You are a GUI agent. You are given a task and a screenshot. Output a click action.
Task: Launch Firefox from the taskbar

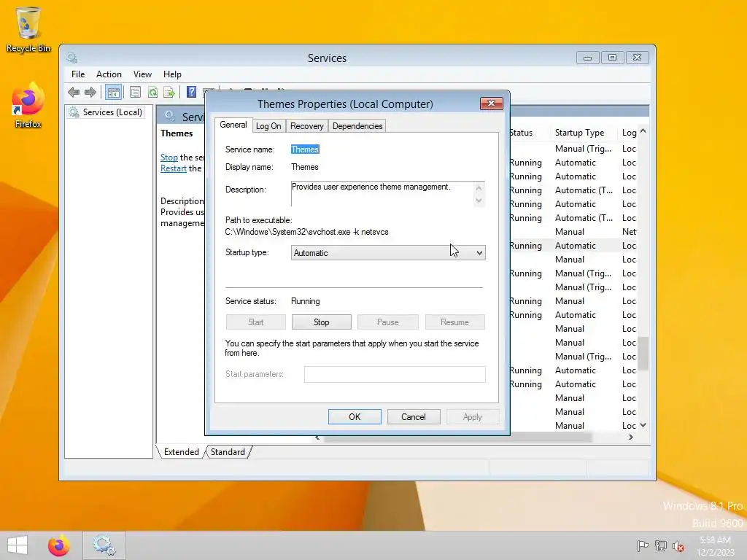[x=59, y=545]
